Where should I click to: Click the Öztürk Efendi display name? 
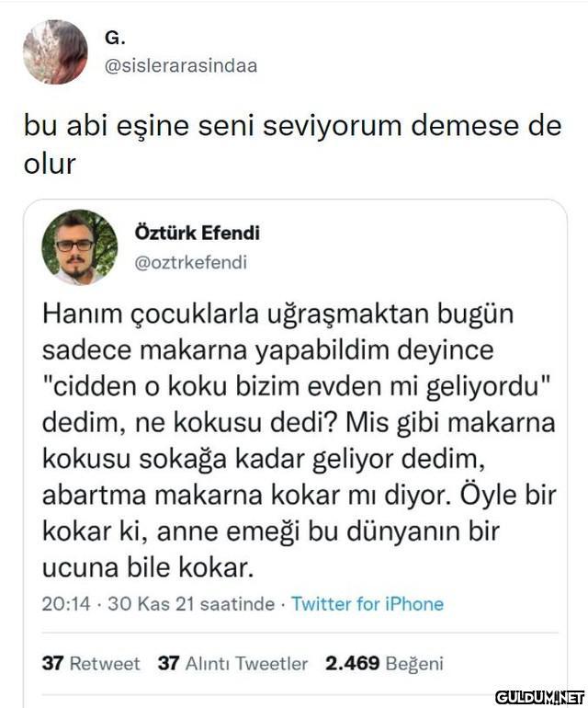click(x=197, y=234)
